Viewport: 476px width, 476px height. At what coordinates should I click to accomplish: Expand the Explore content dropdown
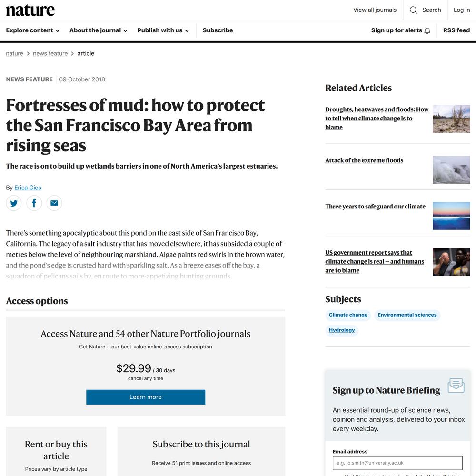pos(33,30)
